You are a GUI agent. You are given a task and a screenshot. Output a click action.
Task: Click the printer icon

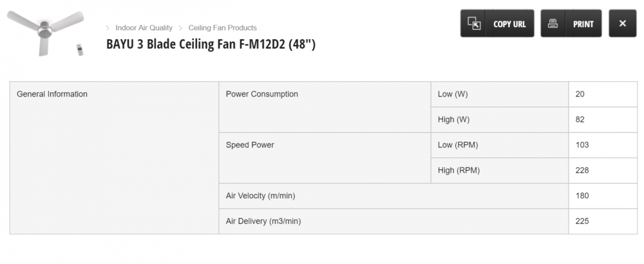[x=553, y=24]
